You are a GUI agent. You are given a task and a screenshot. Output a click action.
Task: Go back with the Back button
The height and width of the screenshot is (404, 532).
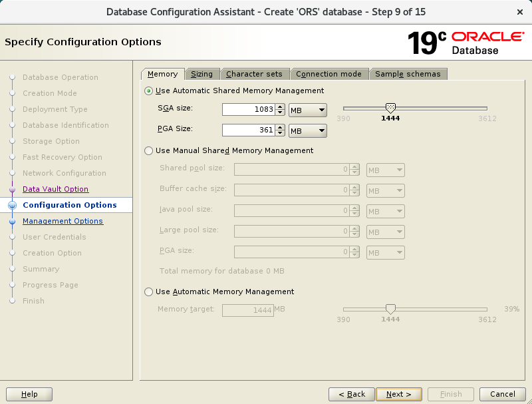[352, 394]
